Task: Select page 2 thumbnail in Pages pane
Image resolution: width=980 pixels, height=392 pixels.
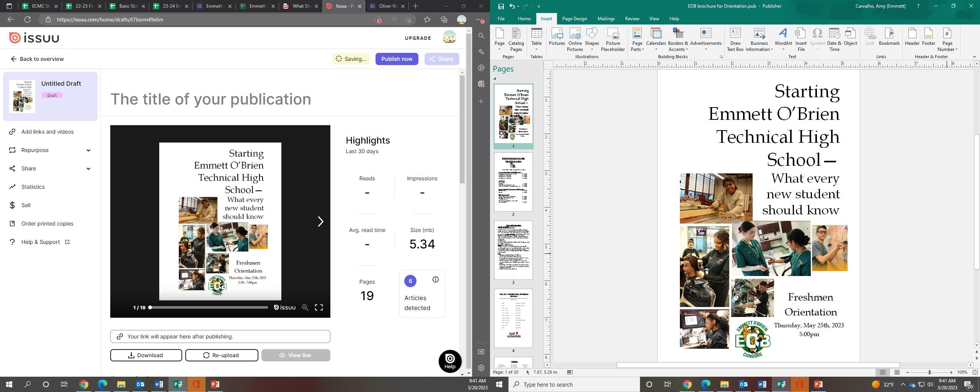Action: [x=513, y=182]
